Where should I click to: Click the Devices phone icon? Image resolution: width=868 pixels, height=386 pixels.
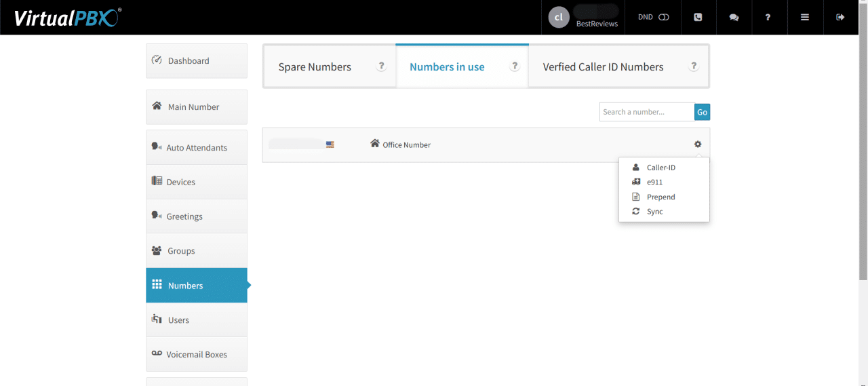click(x=157, y=181)
